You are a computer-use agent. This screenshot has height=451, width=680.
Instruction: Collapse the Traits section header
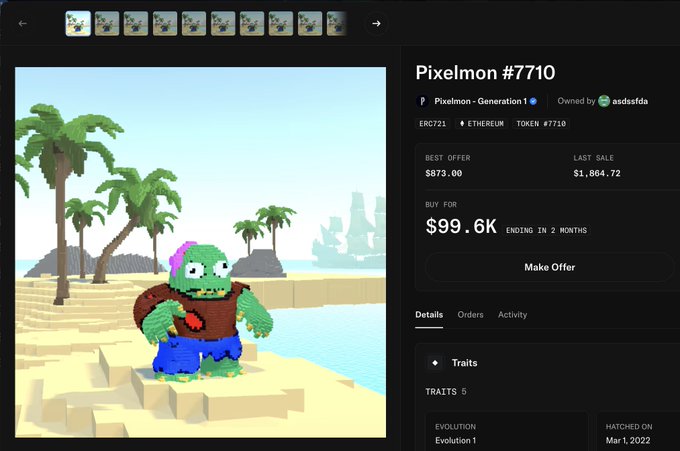point(547,363)
